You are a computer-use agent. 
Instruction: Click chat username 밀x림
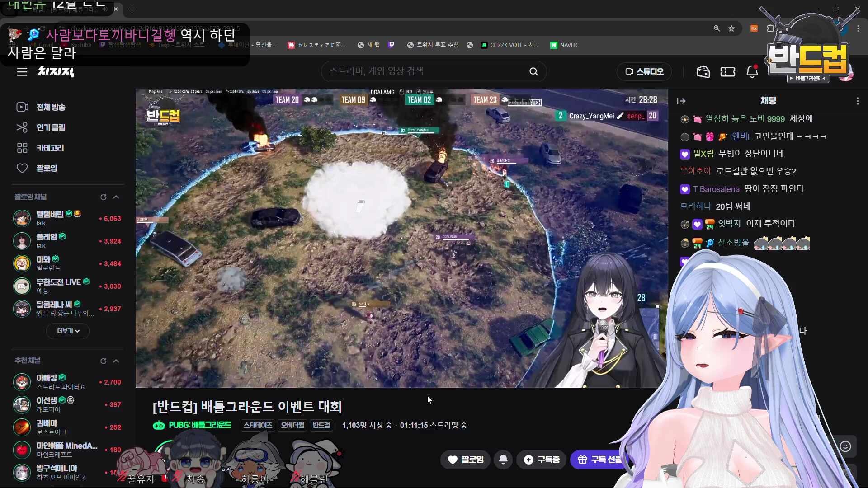click(x=703, y=154)
